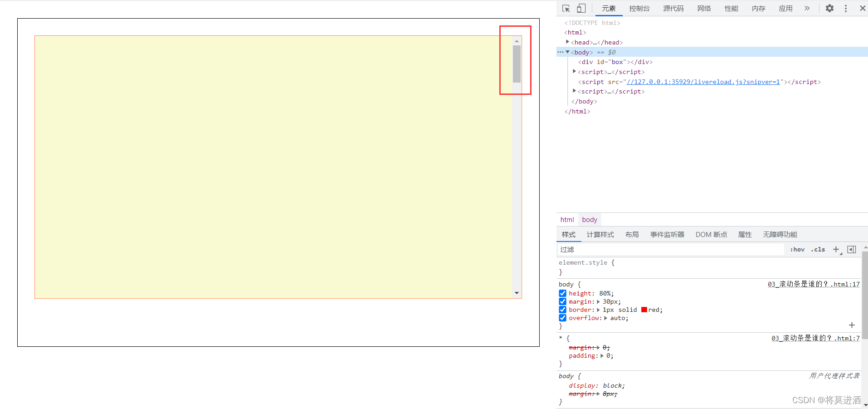
Task: Close the DevTools panel
Action: click(863, 8)
